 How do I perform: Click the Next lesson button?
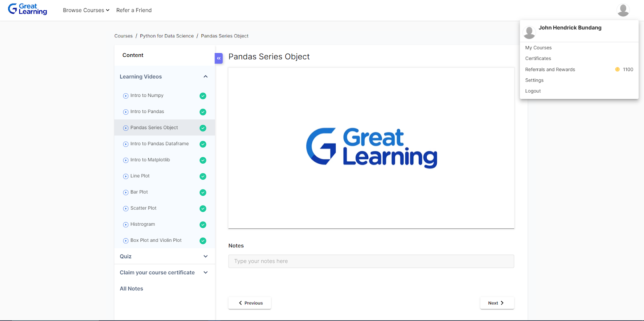[497, 303]
